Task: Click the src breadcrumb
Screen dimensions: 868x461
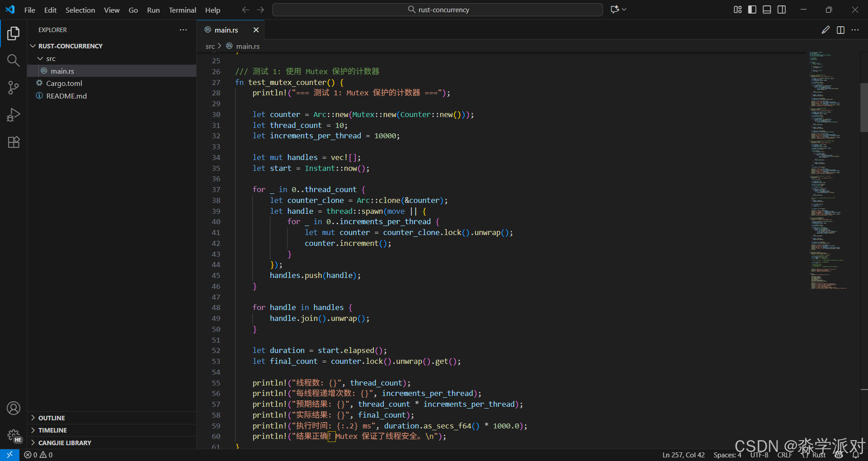Action: 210,47
